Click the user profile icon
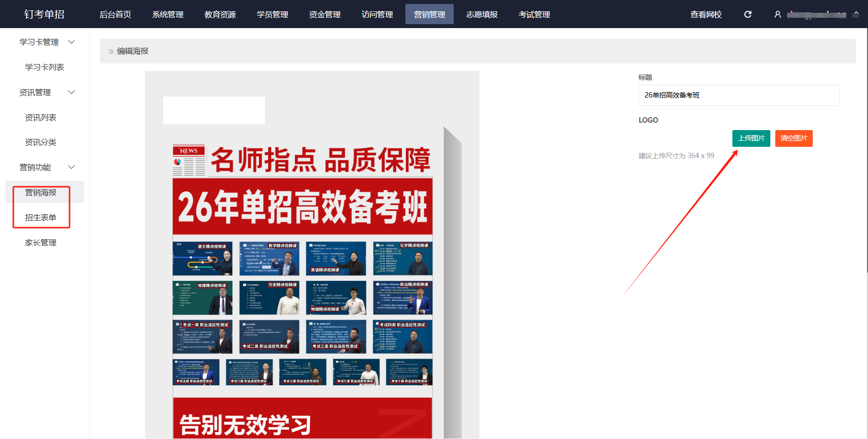Image resolution: width=868 pixels, height=439 pixels. tap(778, 14)
